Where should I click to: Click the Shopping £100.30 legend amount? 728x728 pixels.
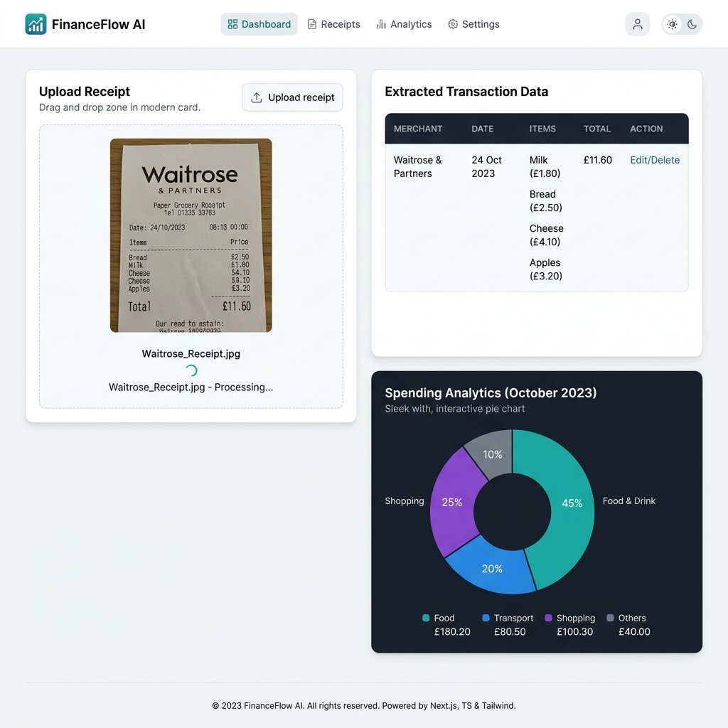click(x=574, y=632)
